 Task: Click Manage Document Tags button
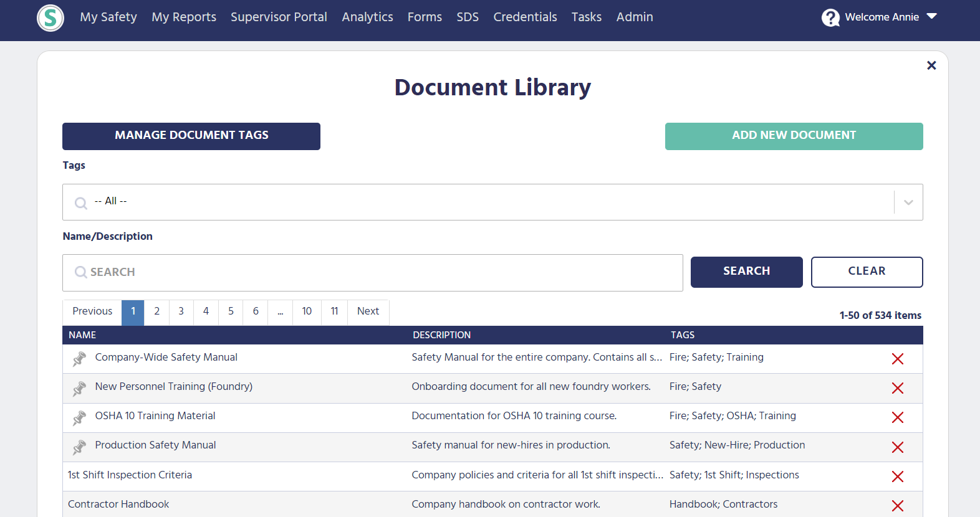click(191, 136)
